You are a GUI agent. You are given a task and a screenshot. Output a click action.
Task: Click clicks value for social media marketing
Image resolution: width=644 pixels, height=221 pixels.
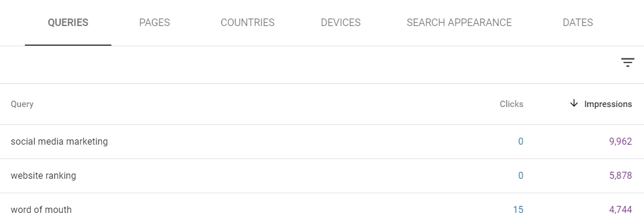[520, 142]
